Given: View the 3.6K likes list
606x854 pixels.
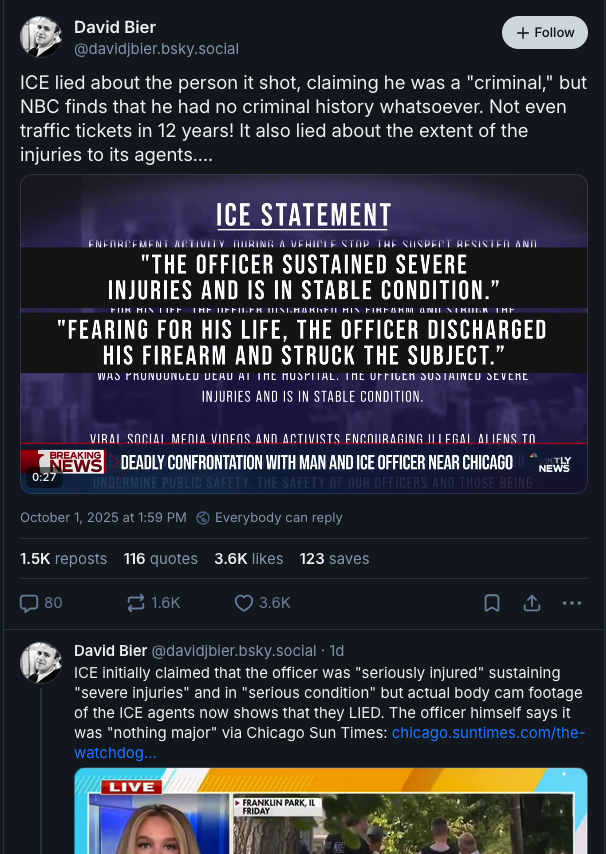Looking at the screenshot, I should point(248,559).
